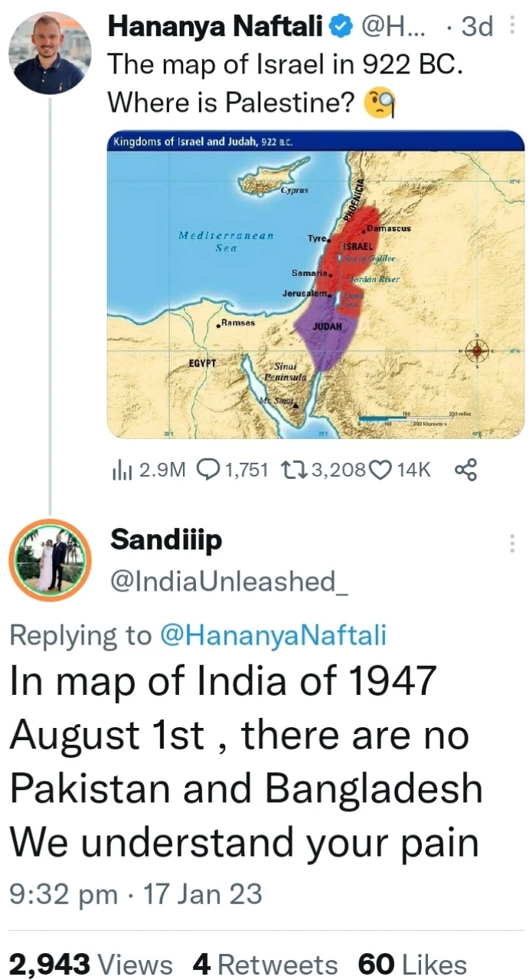This screenshot has height=980, width=529.
Task: Open Sandiiip's profile avatar
Action: 50,561
